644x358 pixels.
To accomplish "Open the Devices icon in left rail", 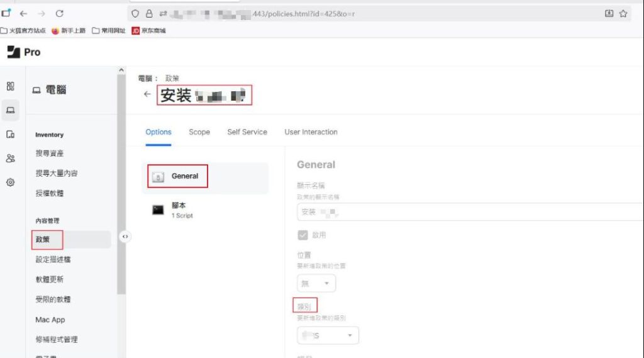I will coord(10,134).
